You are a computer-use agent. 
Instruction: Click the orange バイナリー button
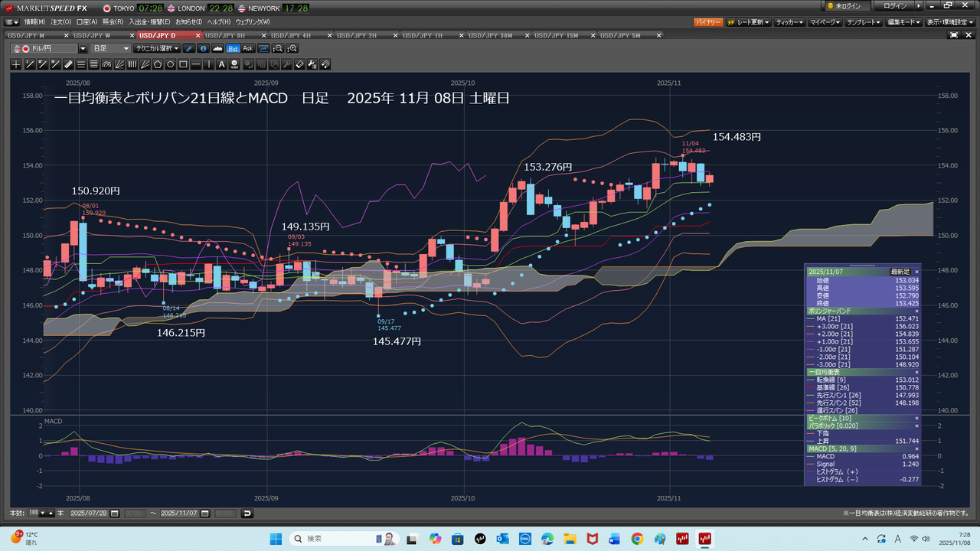pyautogui.click(x=707, y=22)
